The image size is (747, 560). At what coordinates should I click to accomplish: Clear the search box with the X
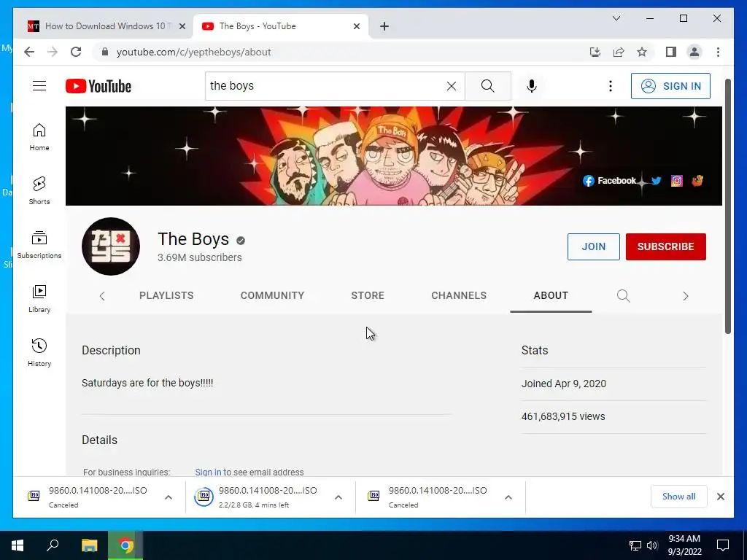point(451,86)
